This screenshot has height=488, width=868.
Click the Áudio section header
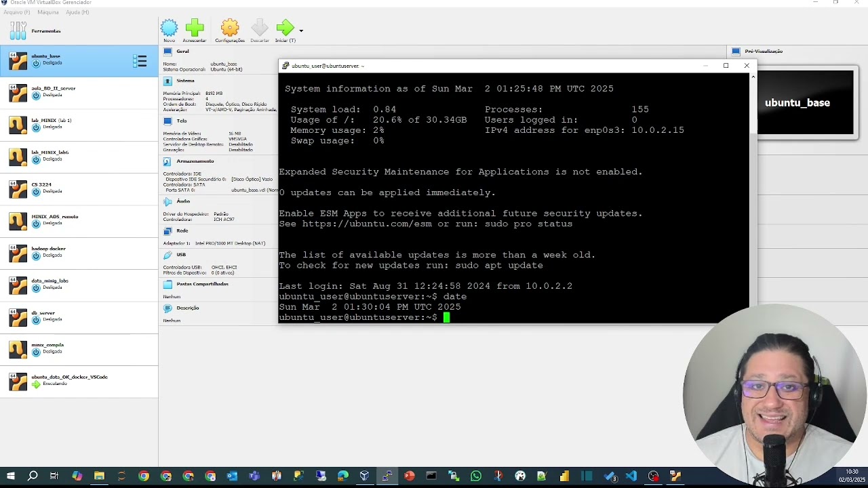click(183, 201)
